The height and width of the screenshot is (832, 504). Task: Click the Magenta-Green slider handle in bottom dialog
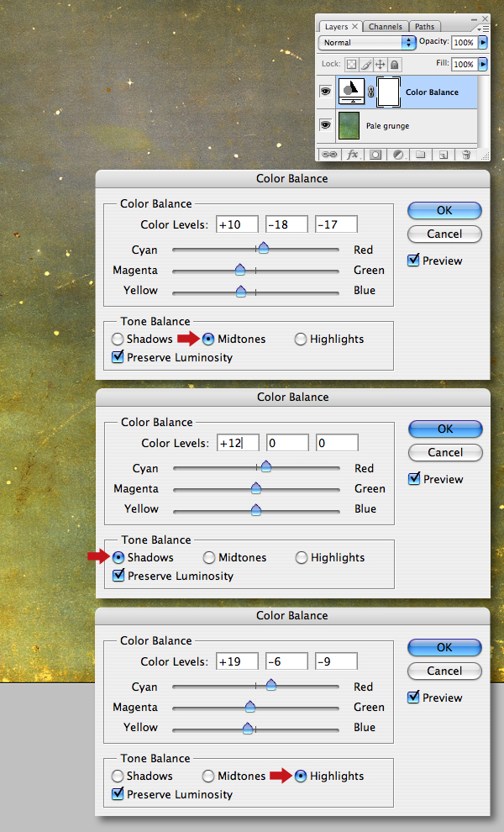point(250,706)
